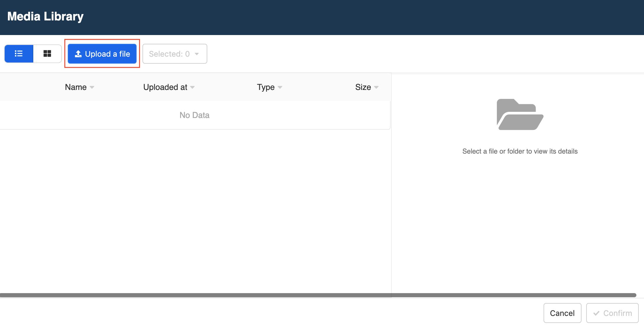This screenshot has height=327, width=644.
Task: Switch to list view layout
Action: [19, 54]
